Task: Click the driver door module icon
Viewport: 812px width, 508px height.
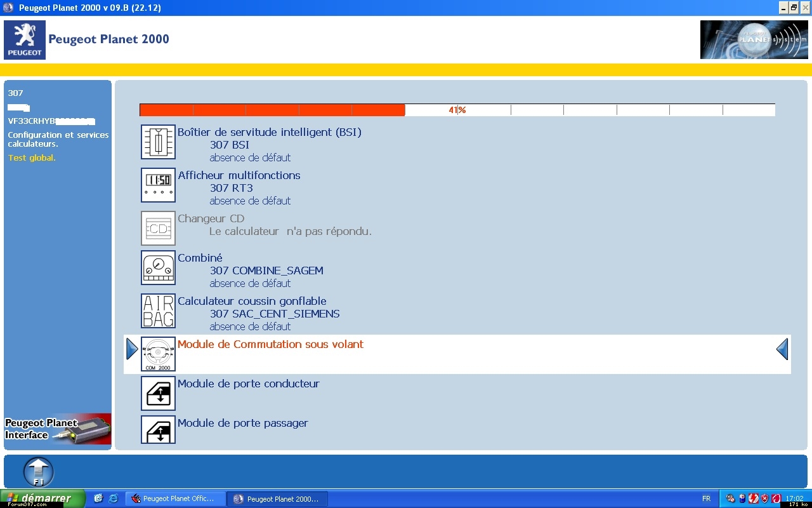Action: pos(158,393)
